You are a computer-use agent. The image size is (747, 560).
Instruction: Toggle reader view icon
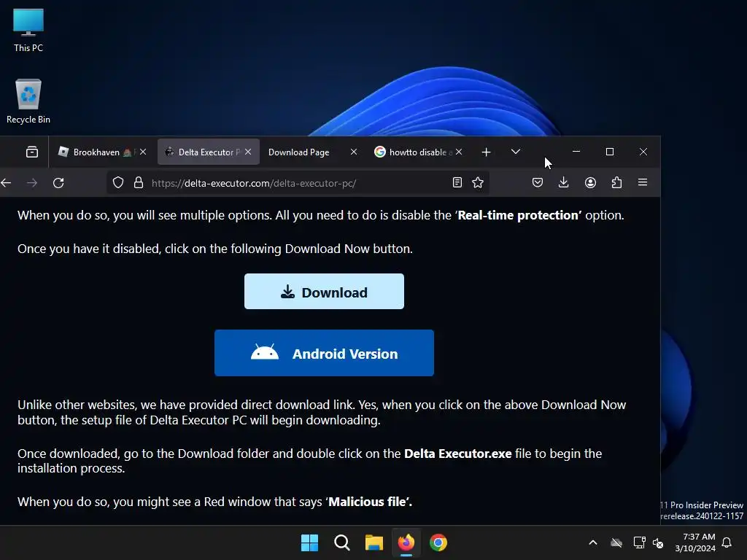point(457,183)
